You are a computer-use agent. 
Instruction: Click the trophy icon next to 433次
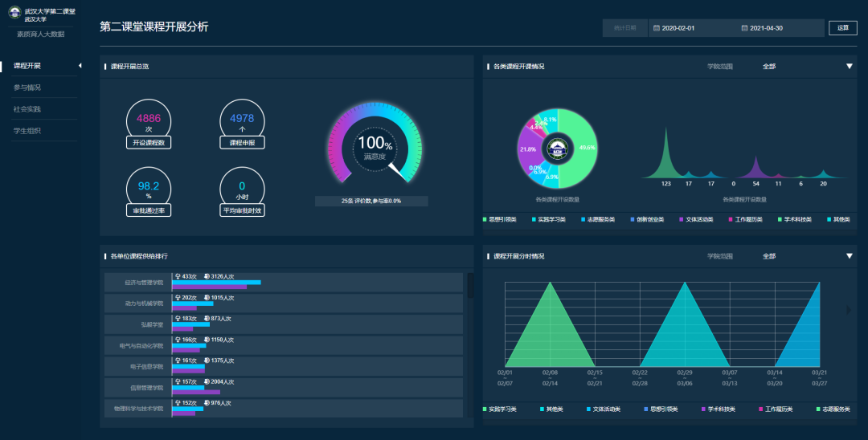(177, 276)
